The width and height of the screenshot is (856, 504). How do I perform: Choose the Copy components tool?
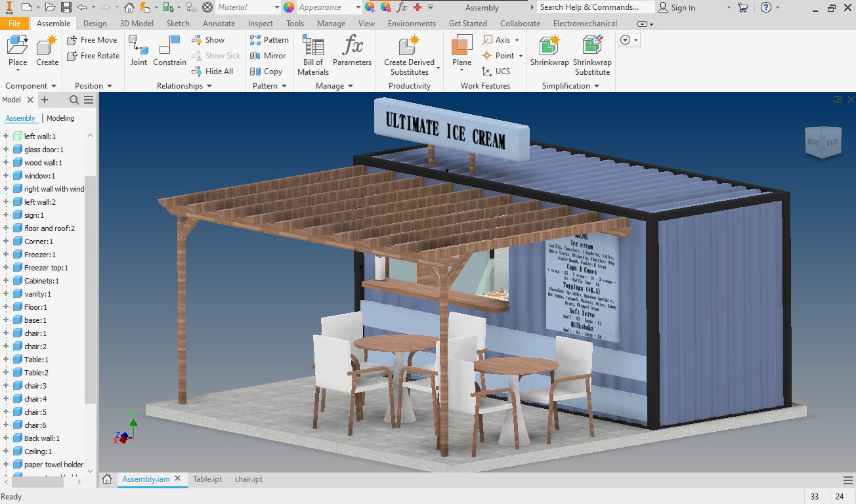pyautogui.click(x=266, y=72)
